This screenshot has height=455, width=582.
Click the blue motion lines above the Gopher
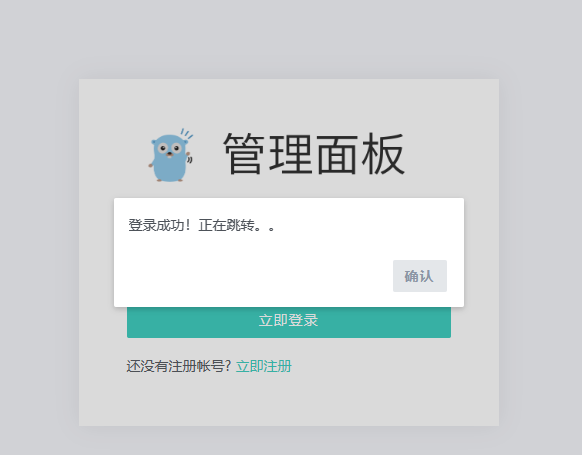(x=186, y=134)
